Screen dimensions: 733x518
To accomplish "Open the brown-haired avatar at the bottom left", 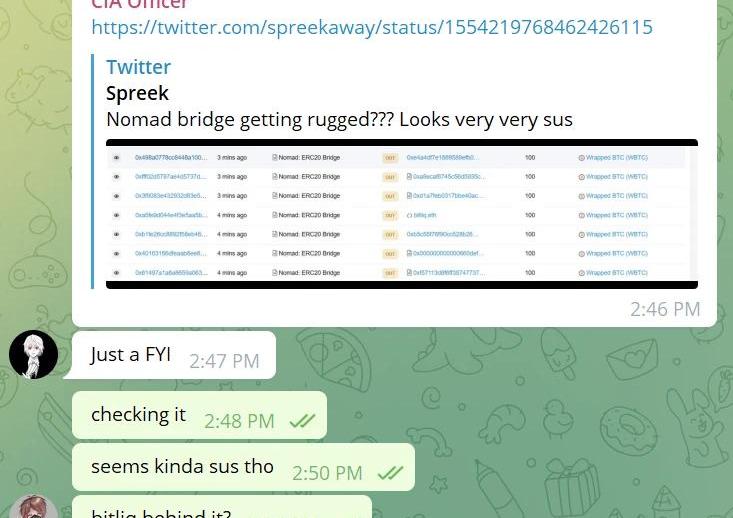I will coord(34,507).
